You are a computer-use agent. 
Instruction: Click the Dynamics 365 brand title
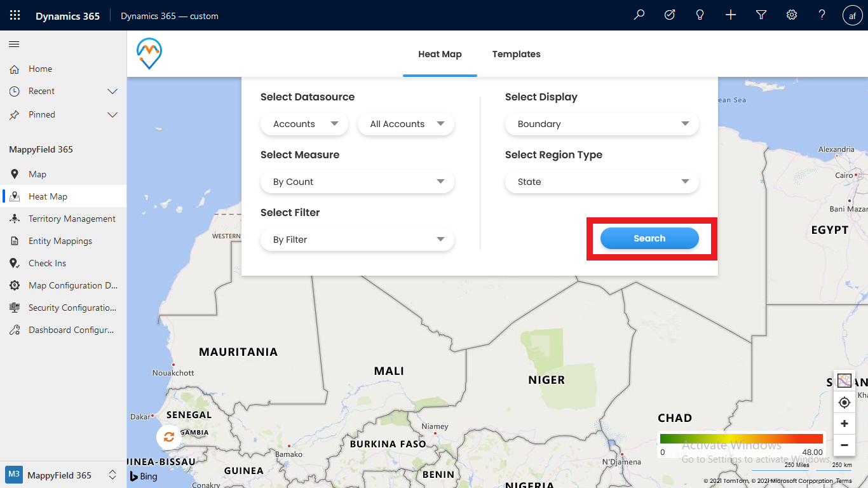pos(67,16)
